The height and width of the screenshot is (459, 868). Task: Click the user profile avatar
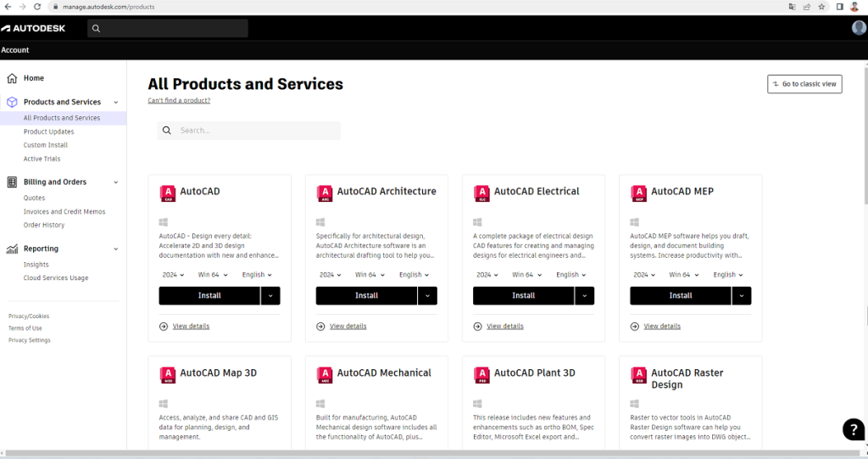tap(859, 28)
